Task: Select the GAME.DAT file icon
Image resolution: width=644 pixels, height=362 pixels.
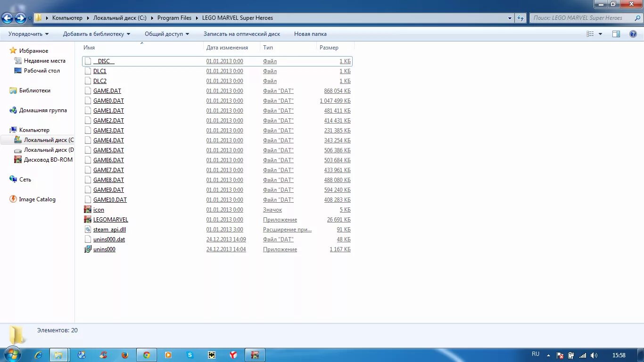Action: pyautogui.click(x=88, y=91)
